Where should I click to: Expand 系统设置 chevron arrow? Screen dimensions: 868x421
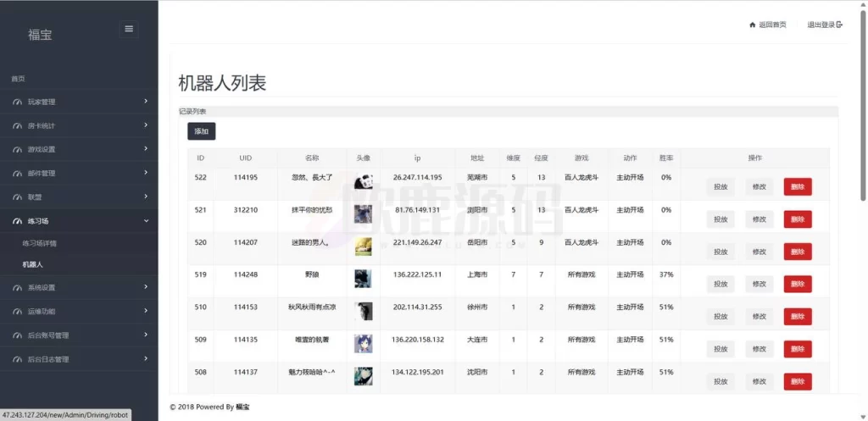[x=146, y=287]
